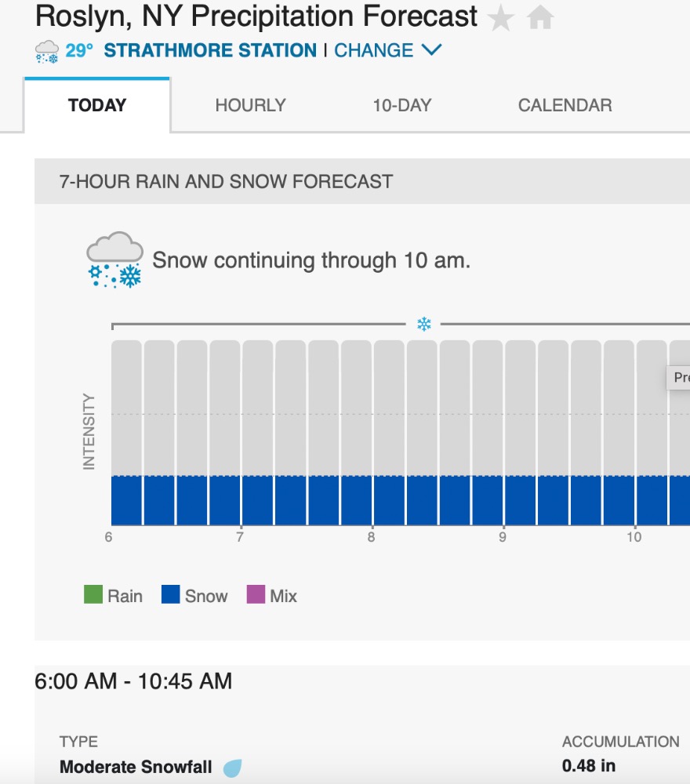Click the 0.48 in accumulation value

[589, 765]
